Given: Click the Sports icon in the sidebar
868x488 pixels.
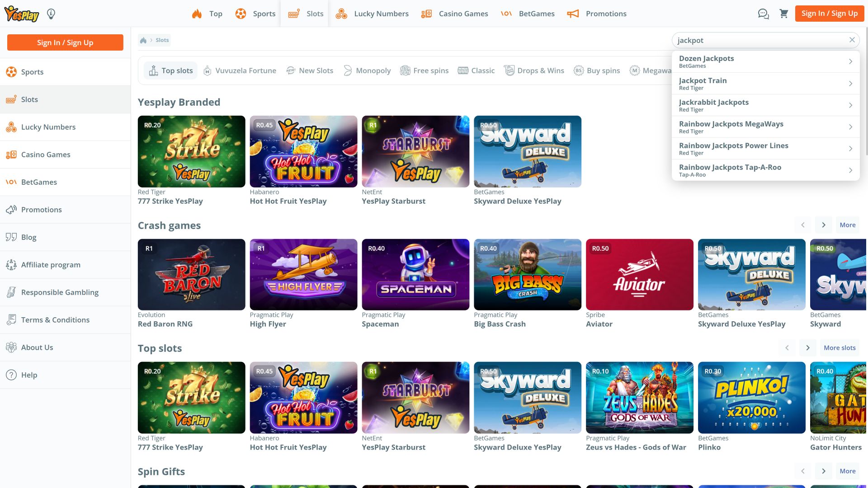Looking at the screenshot, I should 11,72.
